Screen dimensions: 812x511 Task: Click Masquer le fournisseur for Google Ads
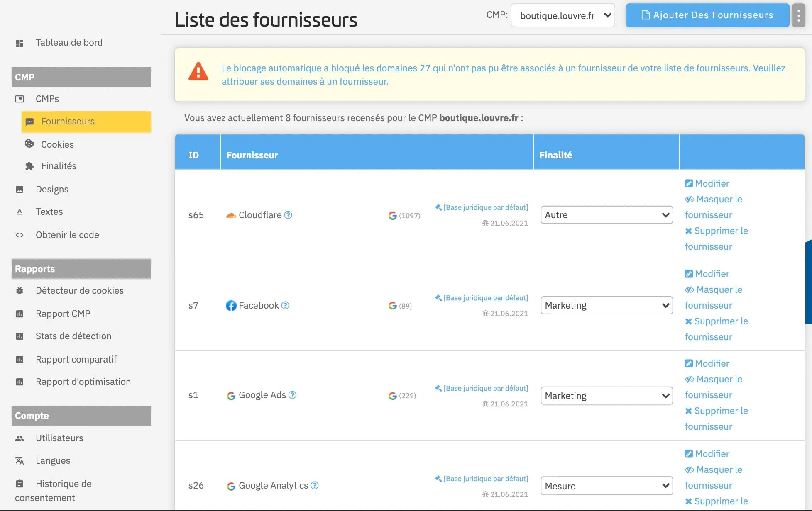(x=714, y=387)
